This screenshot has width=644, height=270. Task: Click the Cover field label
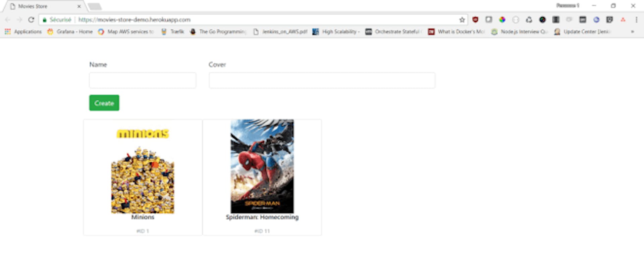tap(217, 65)
